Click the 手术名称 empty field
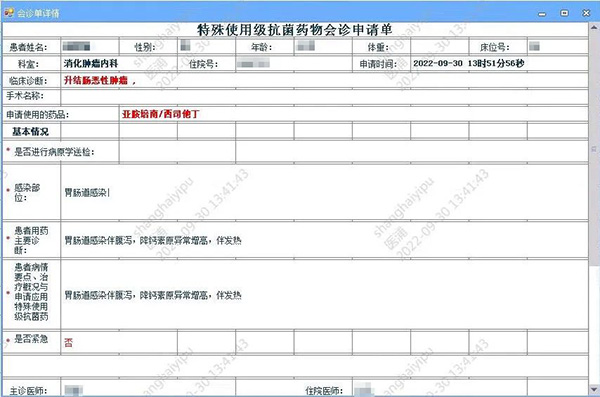600x397 pixels. 324,96
